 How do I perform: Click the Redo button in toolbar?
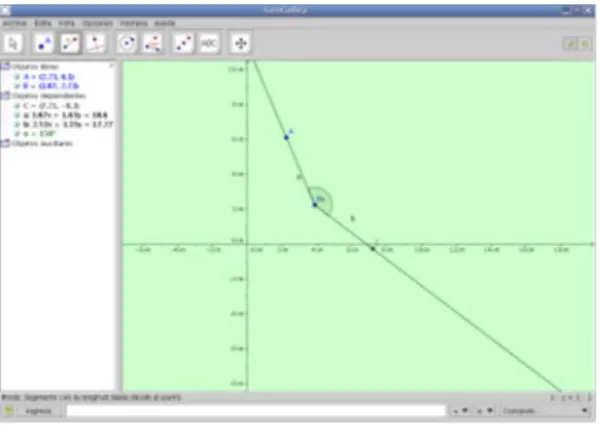tap(585, 44)
